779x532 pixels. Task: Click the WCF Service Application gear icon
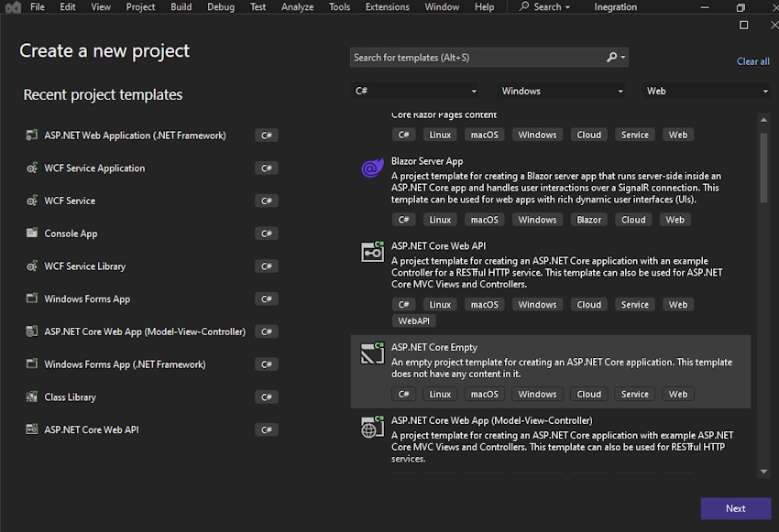(x=33, y=168)
